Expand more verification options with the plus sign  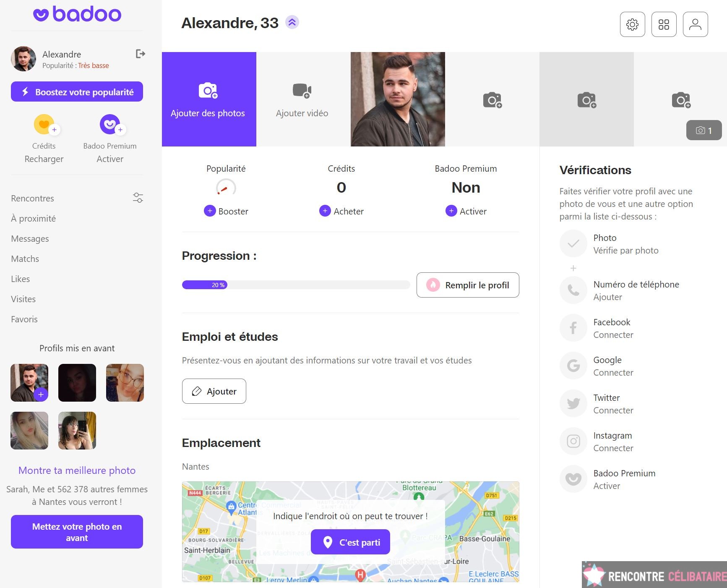click(x=573, y=268)
